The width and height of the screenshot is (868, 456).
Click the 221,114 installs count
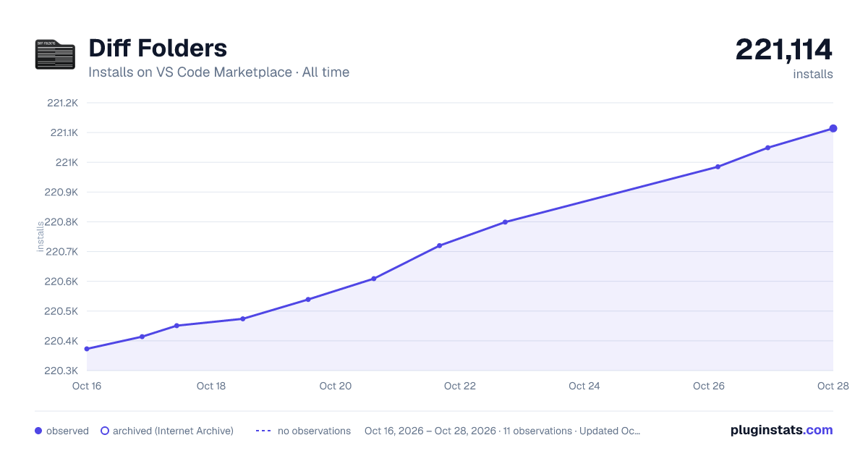coord(784,50)
